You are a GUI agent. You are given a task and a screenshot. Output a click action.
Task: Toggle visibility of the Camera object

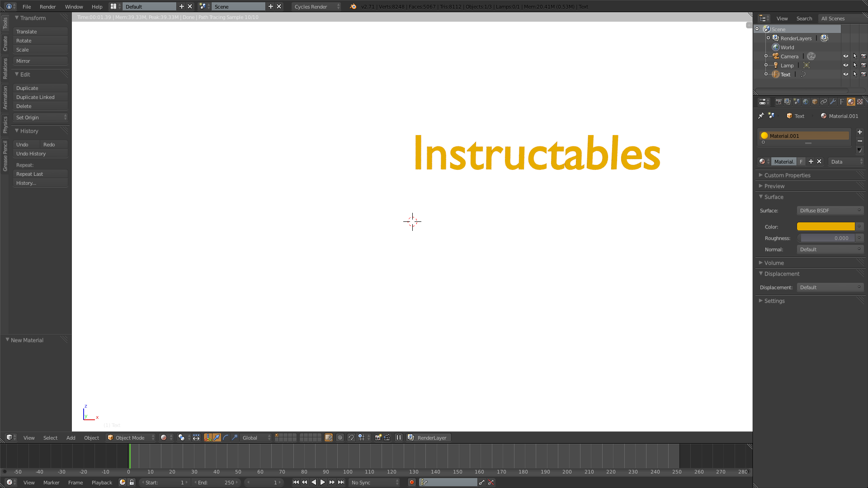pos(845,56)
